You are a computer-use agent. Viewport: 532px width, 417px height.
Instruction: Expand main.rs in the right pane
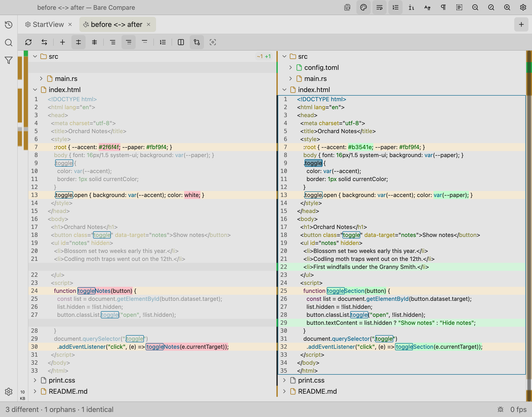(291, 79)
